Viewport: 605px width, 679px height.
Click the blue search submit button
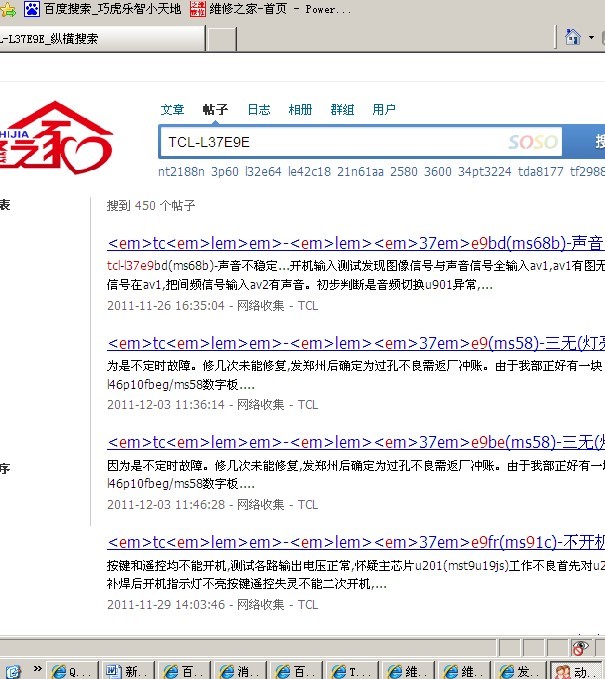point(584,141)
